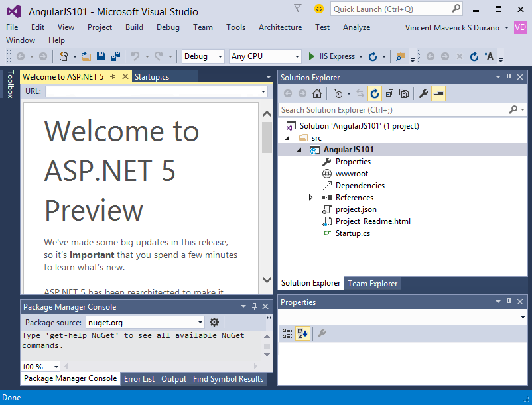Open the 100 % zoom dropdown
Screen dimensions: 532x405
pos(56,367)
